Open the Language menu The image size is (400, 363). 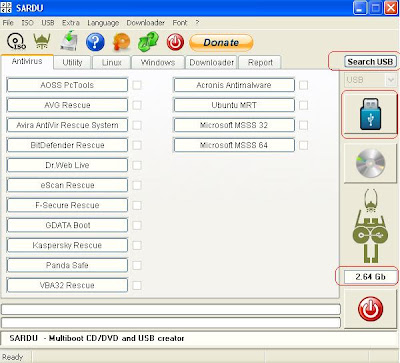103,23
